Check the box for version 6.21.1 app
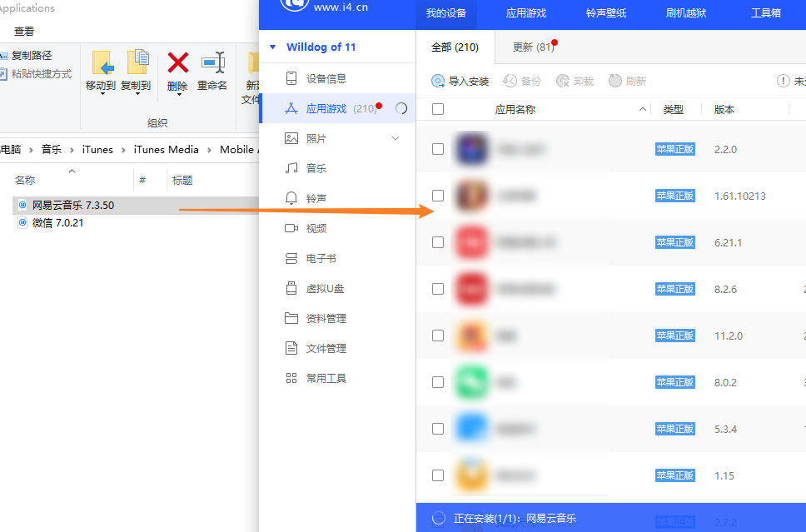 (x=438, y=242)
